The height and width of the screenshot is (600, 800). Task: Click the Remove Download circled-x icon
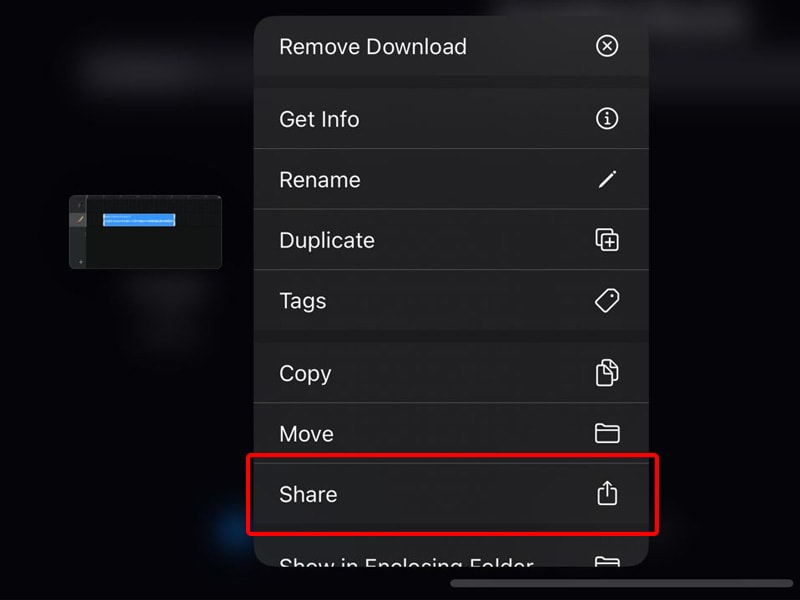click(x=607, y=46)
